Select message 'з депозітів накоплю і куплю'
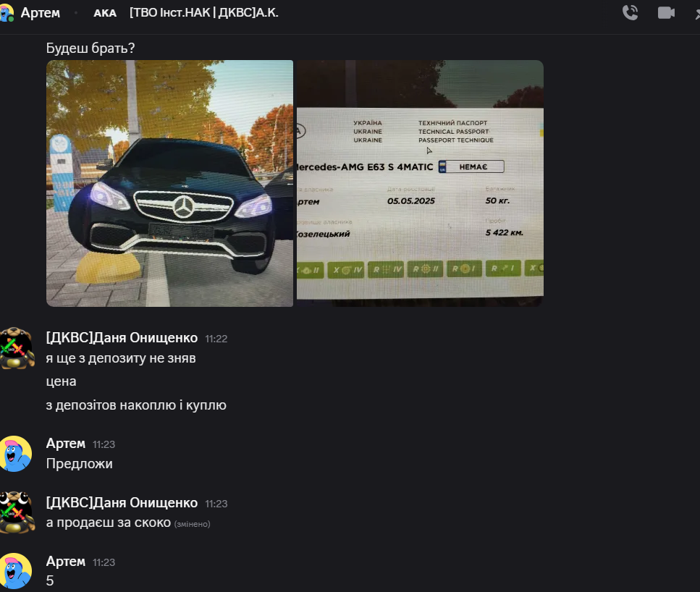 (x=136, y=405)
